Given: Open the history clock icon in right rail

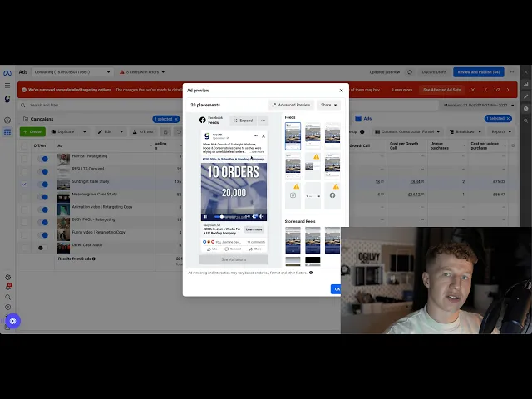Looking at the screenshot, I should (x=526, y=109).
